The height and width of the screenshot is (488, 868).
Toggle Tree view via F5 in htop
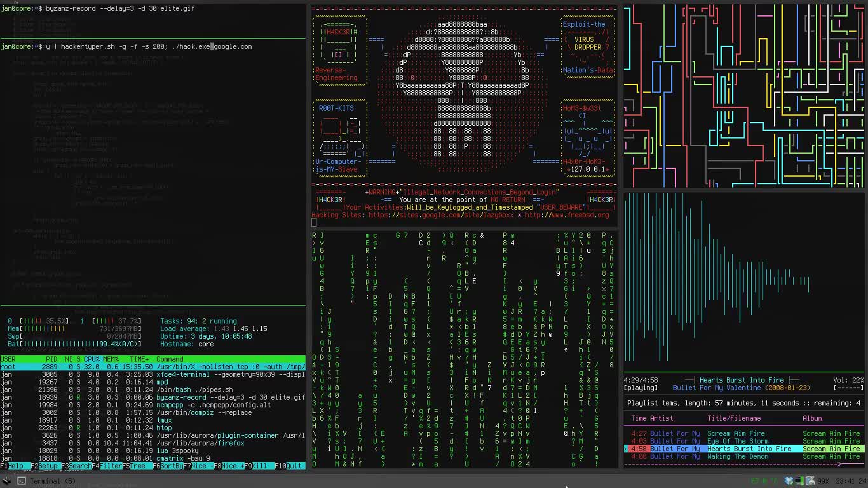[x=135, y=465]
